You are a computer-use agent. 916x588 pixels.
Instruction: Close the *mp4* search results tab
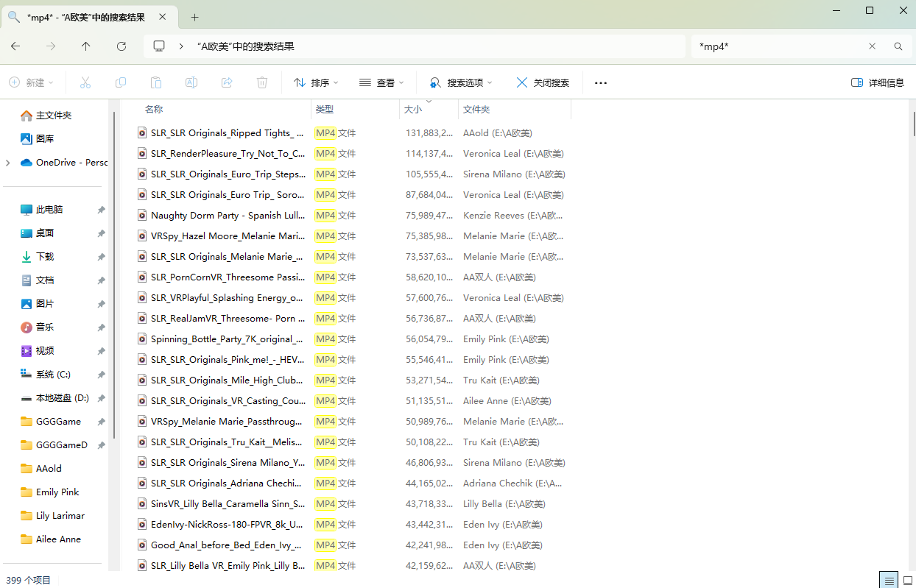tap(164, 17)
